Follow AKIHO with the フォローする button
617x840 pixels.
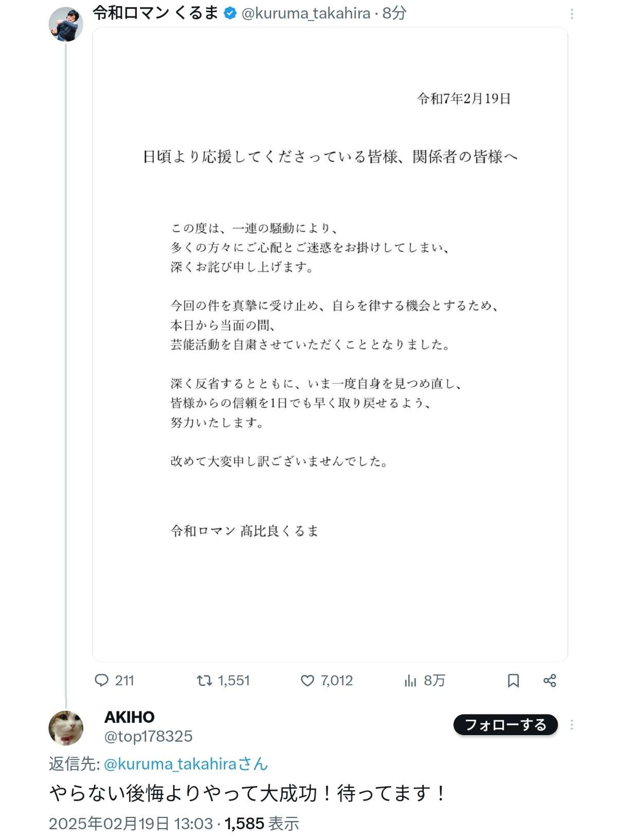(x=505, y=725)
